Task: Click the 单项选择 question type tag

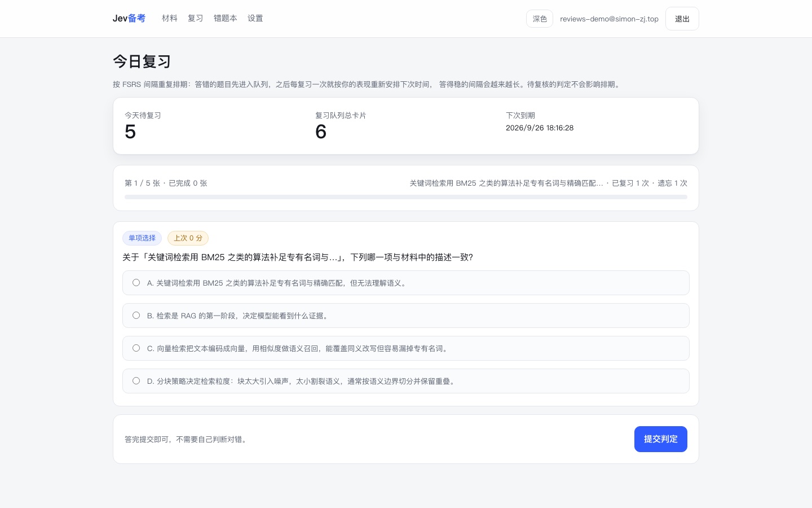Action: click(x=142, y=238)
